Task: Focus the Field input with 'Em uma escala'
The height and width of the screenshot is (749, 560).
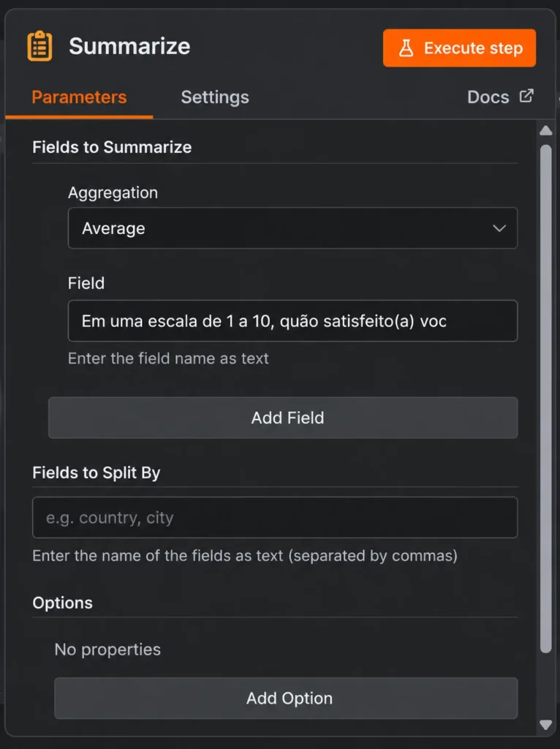Action: 292,320
